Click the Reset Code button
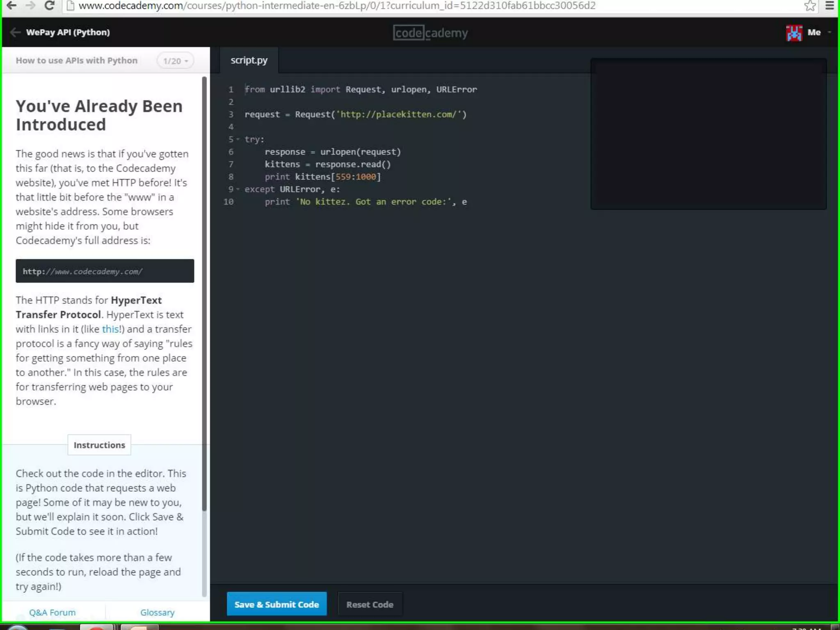This screenshot has width=840, height=630. click(370, 604)
